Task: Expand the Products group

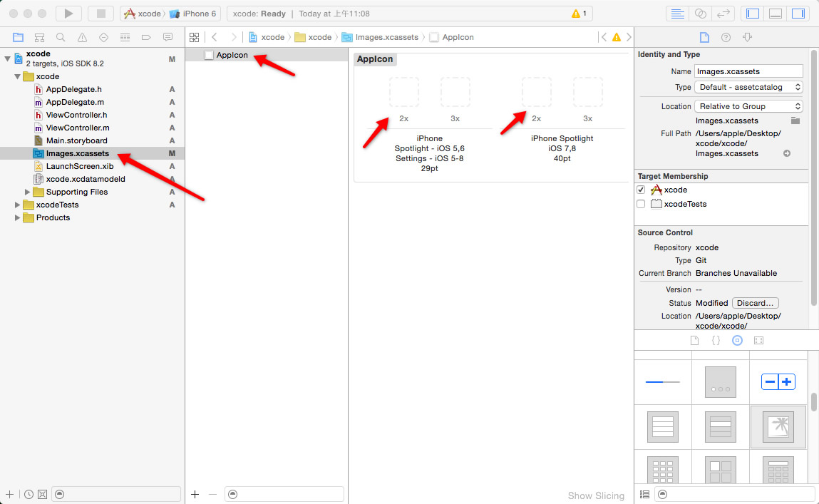Action: pos(17,217)
